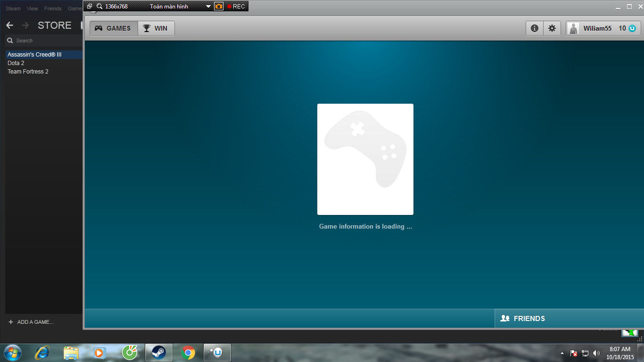Click the Steam back arrow
Screen dimensions: 644x362
[9, 25]
